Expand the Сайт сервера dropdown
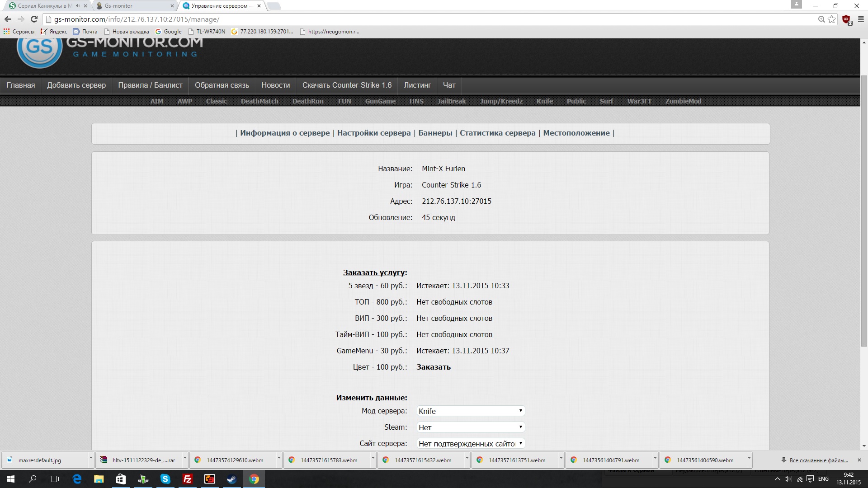The image size is (868, 488). pos(470,443)
